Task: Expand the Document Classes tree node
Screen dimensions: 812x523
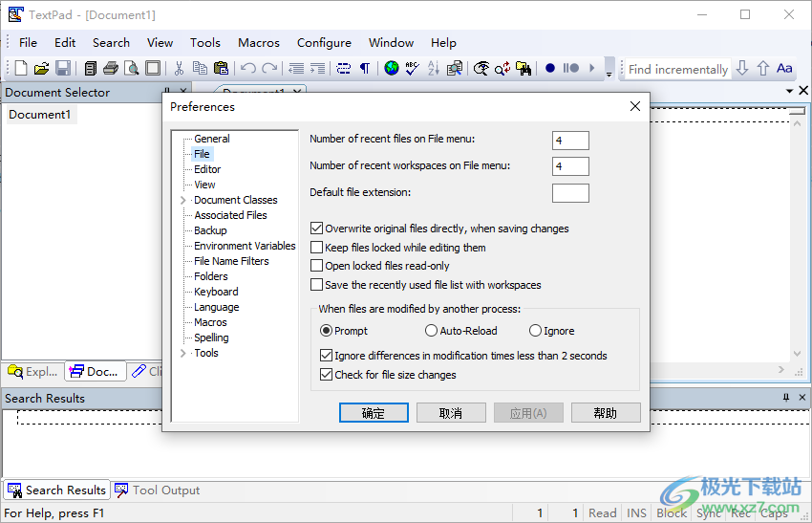Action: [182, 200]
